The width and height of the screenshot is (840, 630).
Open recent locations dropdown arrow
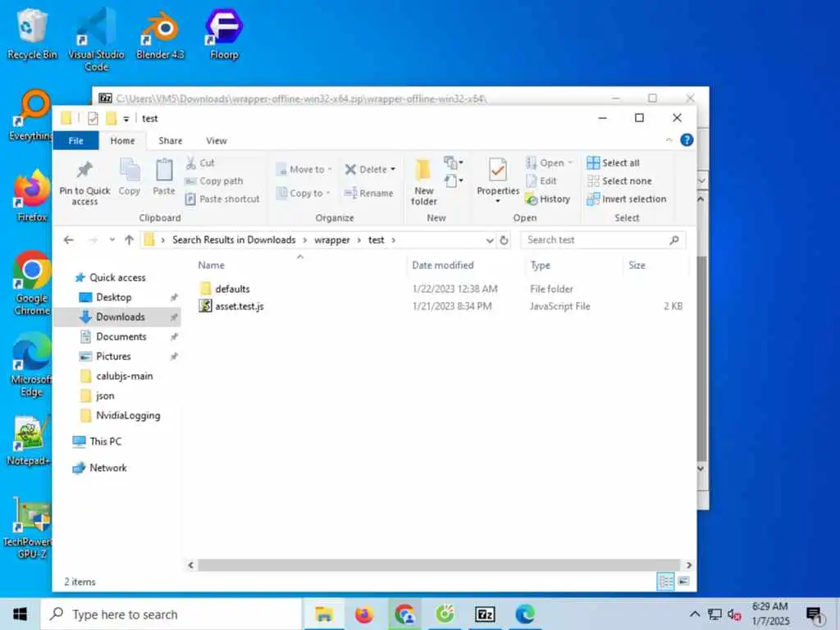pyautogui.click(x=112, y=240)
